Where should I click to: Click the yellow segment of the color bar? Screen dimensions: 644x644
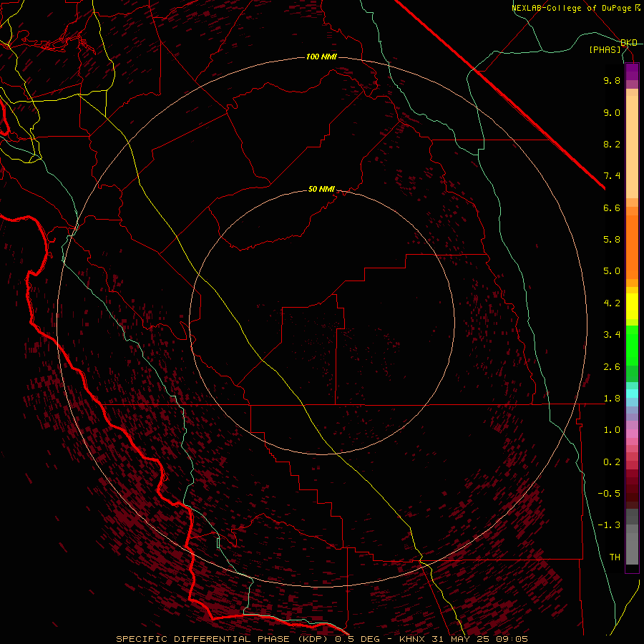coord(632,306)
